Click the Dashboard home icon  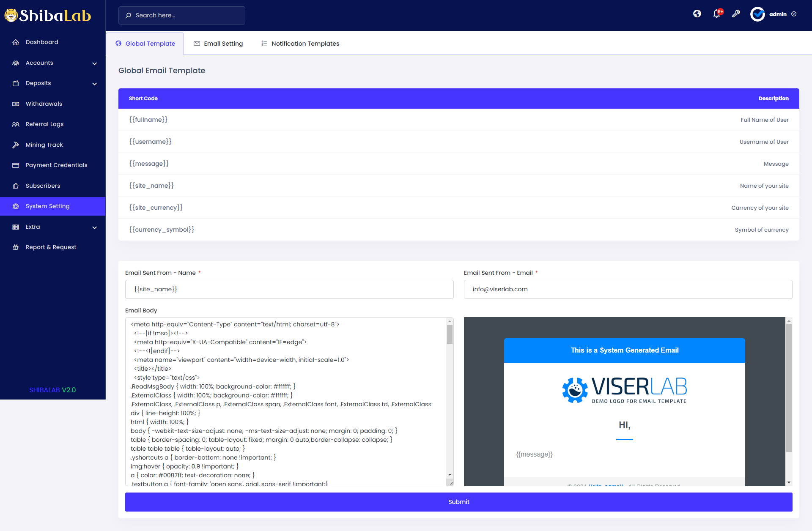(16, 42)
